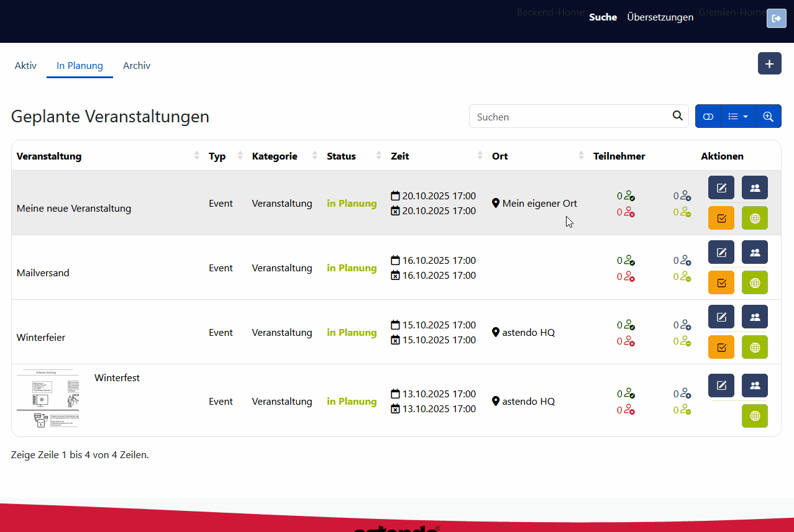Click the Winterfest thumbnail image

point(48,399)
